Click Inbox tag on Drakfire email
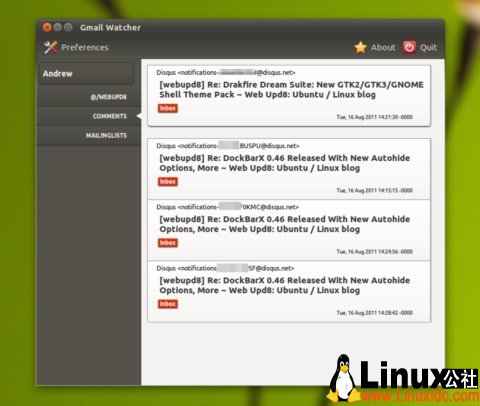The height and width of the screenshot is (406, 480). pos(168,108)
